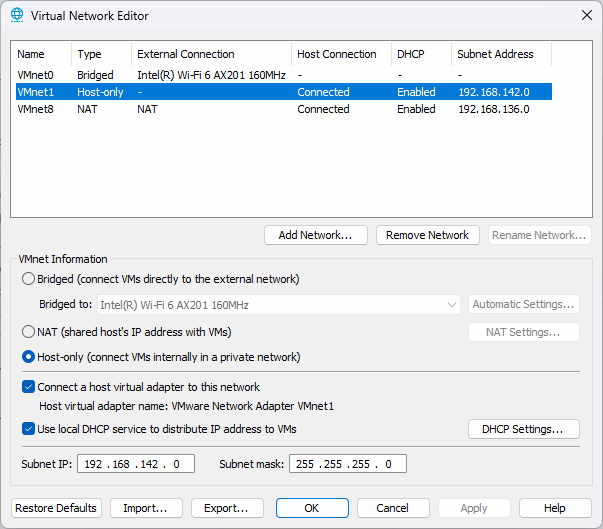Open the Bridged to adapter dropdown
Viewport: 603px width, 529px height.
tap(279, 305)
